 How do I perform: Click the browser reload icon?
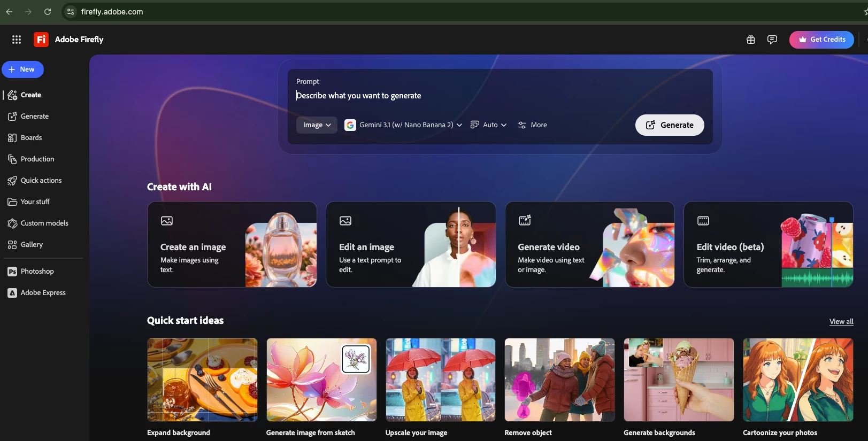(48, 12)
